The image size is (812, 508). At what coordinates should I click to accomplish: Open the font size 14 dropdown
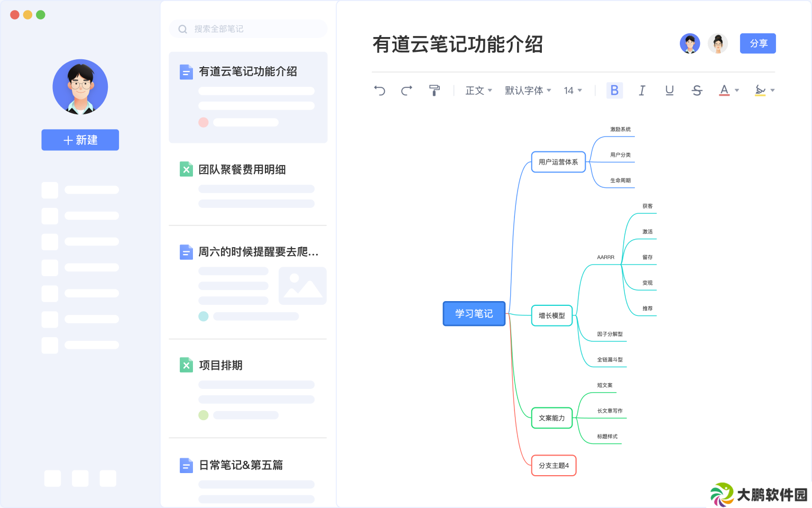pyautogui.click(x=573, y=90)
